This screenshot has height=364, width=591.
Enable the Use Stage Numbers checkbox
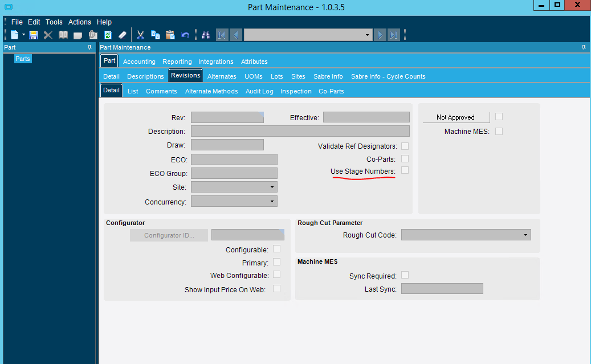(405, 170)
